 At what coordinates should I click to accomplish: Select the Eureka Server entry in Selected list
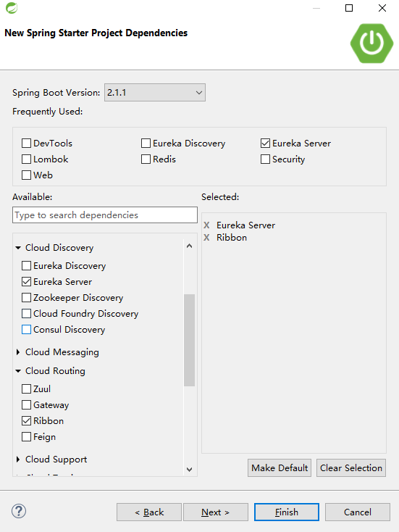point(245,225)
